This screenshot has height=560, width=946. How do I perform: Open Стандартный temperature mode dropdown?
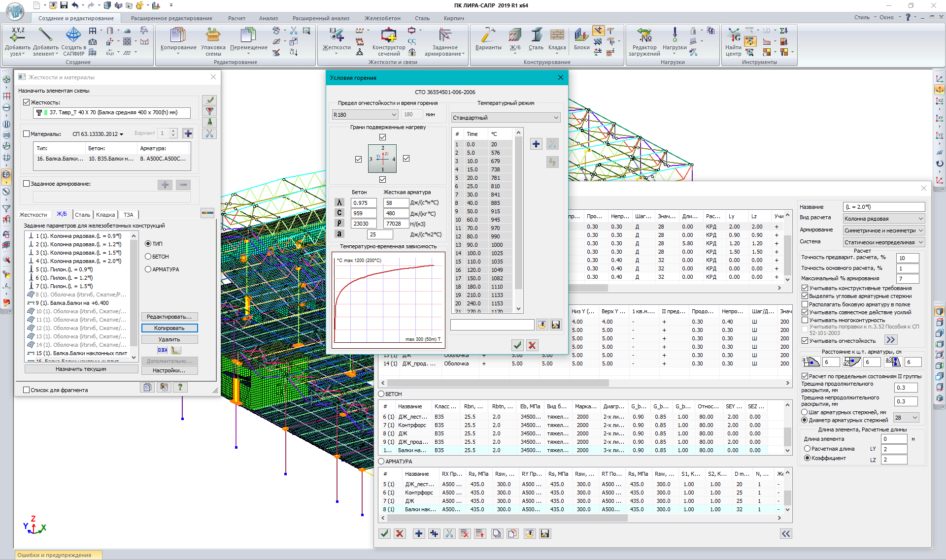pos(506,118)
